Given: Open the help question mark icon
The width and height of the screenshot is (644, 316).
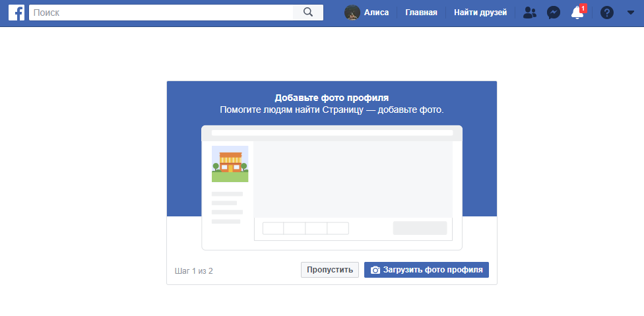Looking at the screenshot, I should tap(606, 13).
